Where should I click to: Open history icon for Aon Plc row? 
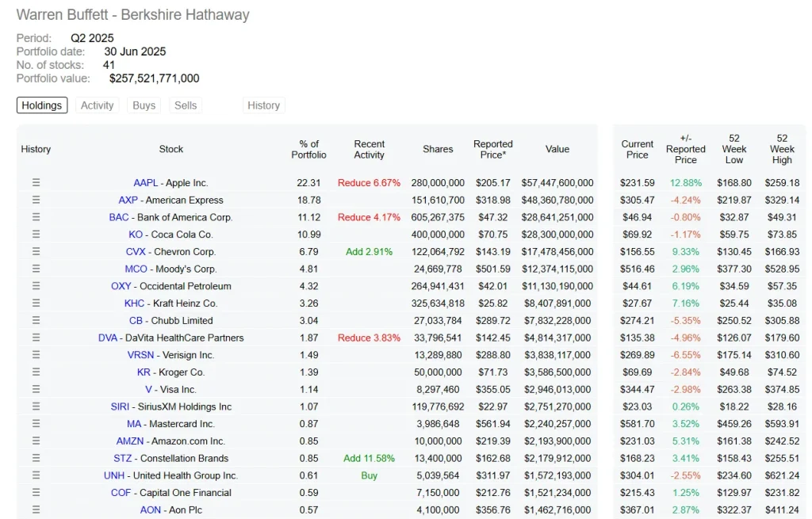click(36, 509)
